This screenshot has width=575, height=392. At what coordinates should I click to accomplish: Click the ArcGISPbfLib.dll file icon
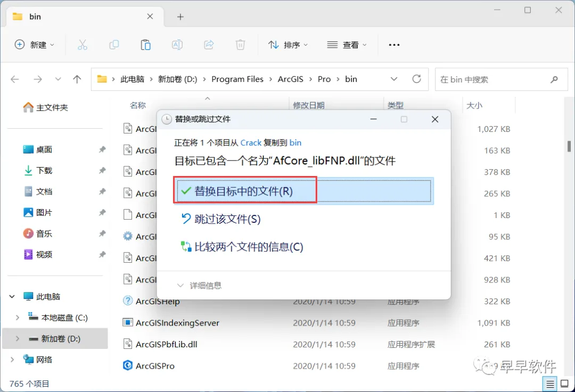128,344
